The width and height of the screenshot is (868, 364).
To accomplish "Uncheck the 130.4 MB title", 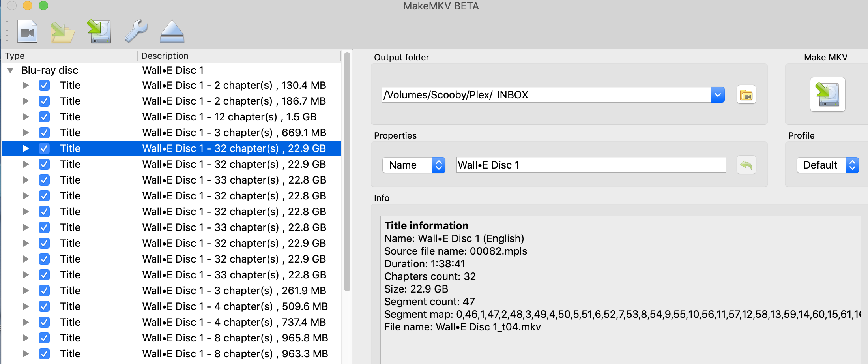I will click(44, 85).
